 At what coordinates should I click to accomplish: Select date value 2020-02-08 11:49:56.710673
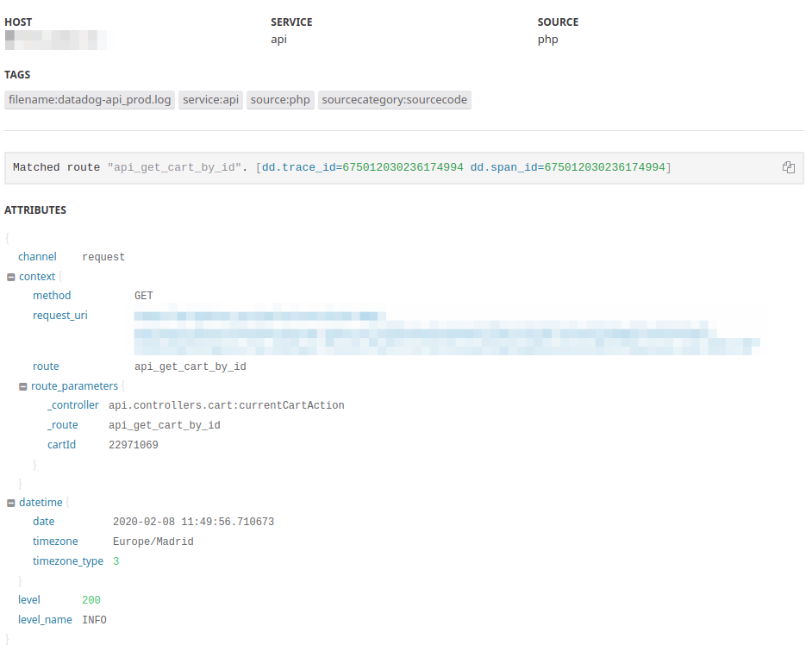[x=194, y=522]
